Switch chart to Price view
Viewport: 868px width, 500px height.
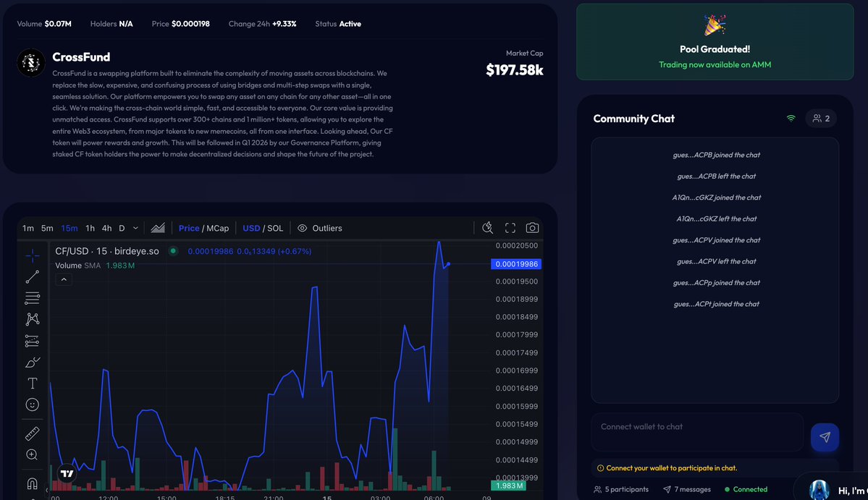point(189,228)
